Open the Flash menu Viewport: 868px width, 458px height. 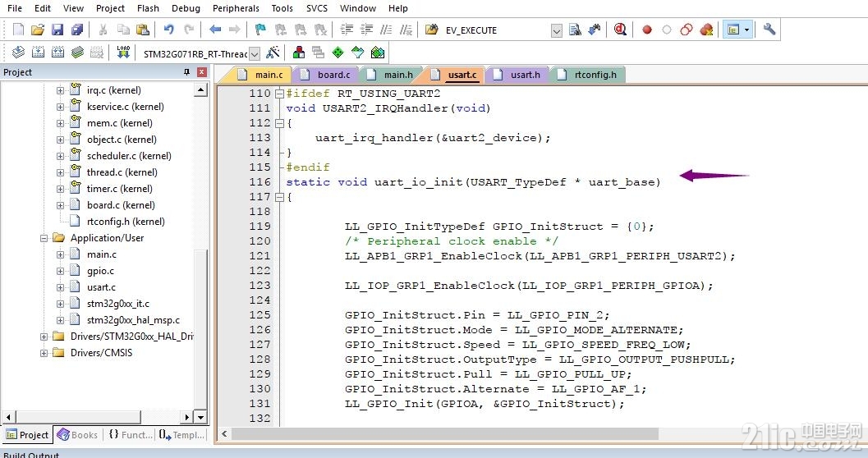pyautogui.click(x=148, y=8)
